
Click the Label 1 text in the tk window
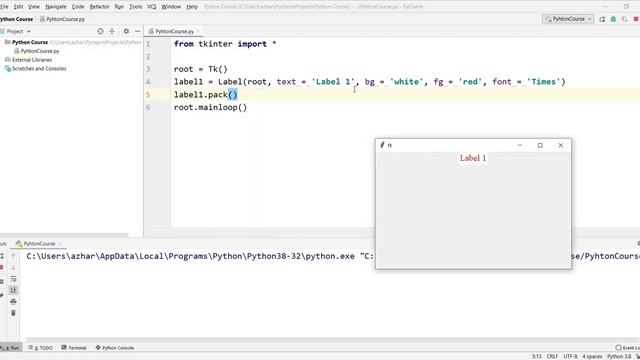click(x=473, y=158)
